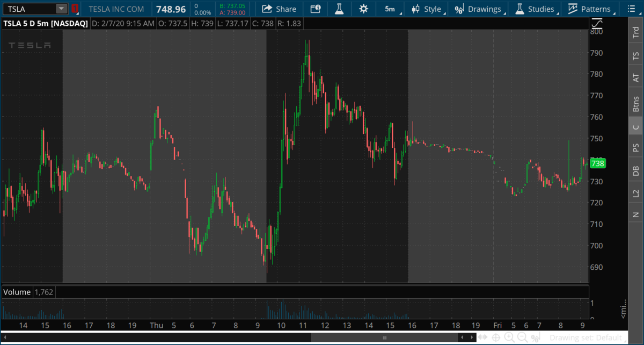Change the 5m timeframe
This screenshot has height=345, width=644.
390,9
